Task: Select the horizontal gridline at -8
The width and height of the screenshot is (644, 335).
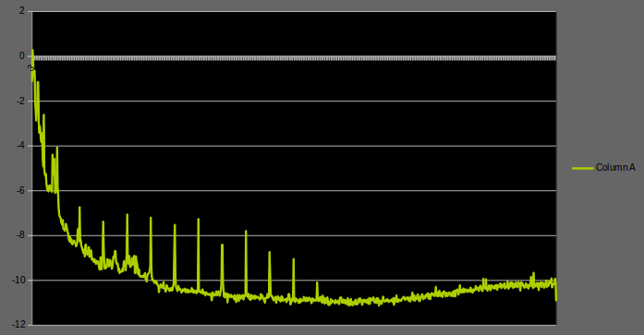Action: click(294, 235)
